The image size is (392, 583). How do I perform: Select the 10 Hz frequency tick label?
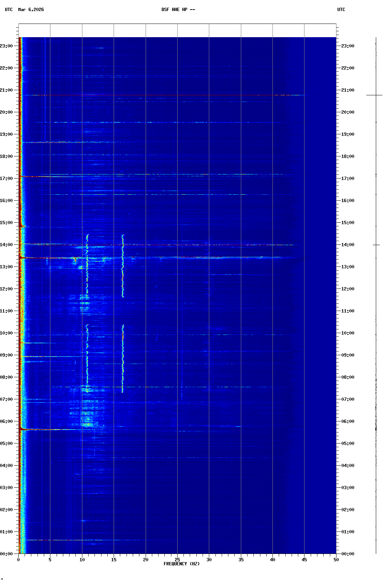pyautogui.click(x=82, y=559)
